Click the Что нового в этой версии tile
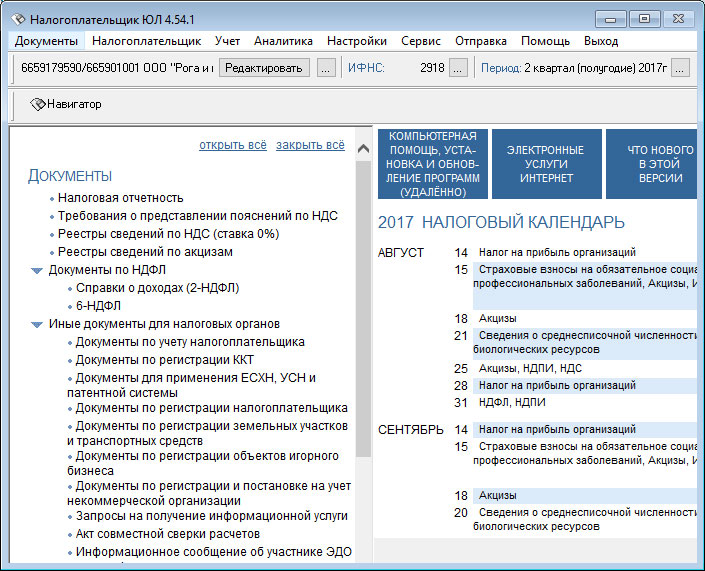The width and height of the screenshot is (705, 571). point(651,164)
